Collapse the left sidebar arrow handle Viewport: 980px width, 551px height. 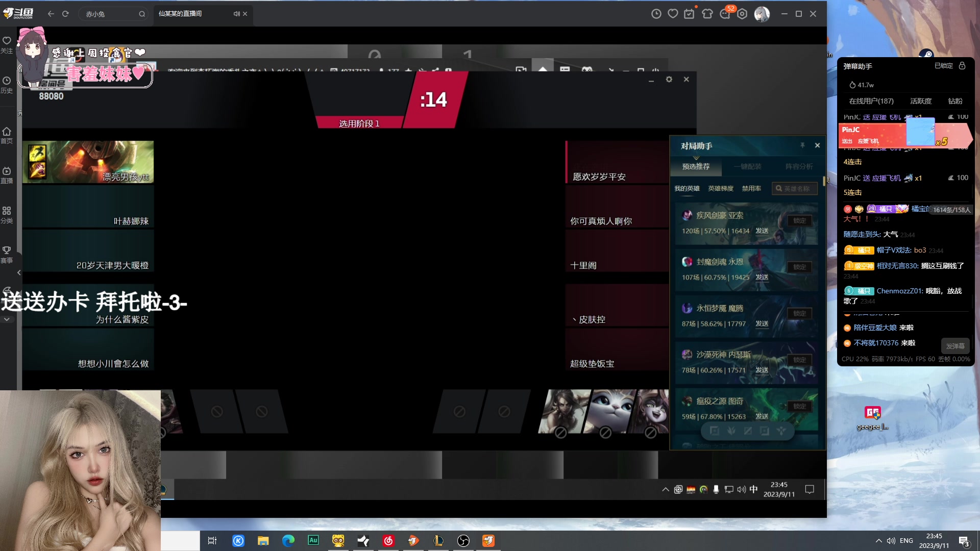pyautogui.click(x=19, y=272)
